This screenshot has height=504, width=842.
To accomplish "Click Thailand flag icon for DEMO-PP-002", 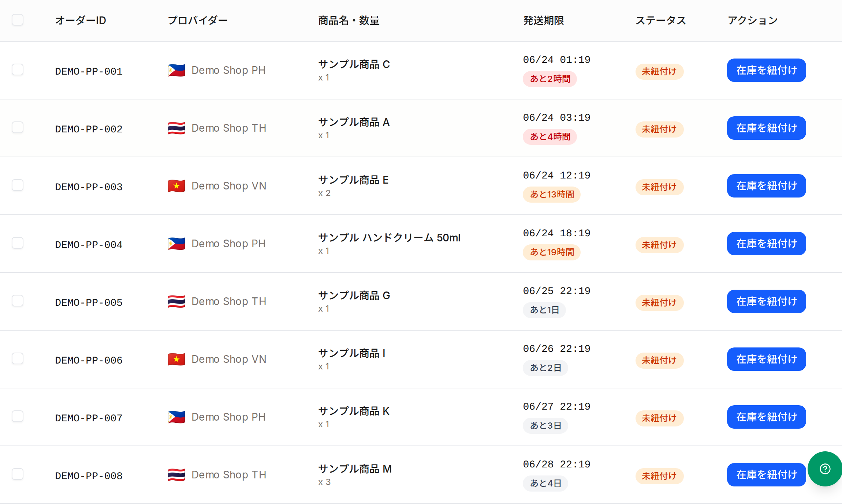I will tap(176, 128).
